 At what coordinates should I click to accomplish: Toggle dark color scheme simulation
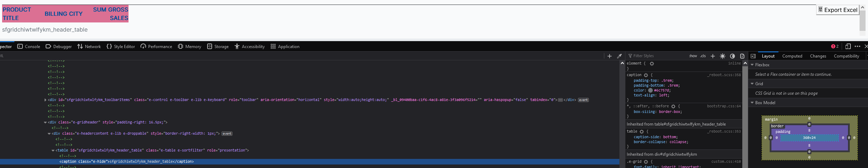pos(732,56)
